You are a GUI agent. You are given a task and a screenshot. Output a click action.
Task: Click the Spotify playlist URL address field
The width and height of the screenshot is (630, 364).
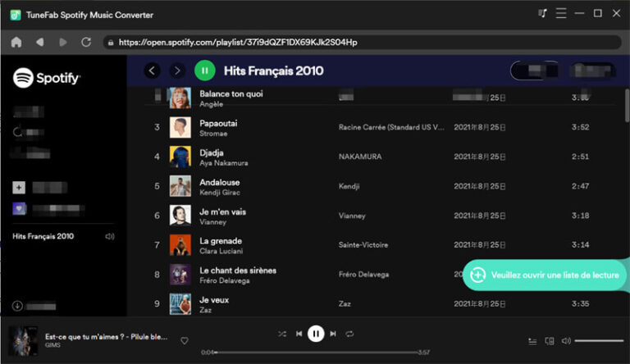point(363,42)
